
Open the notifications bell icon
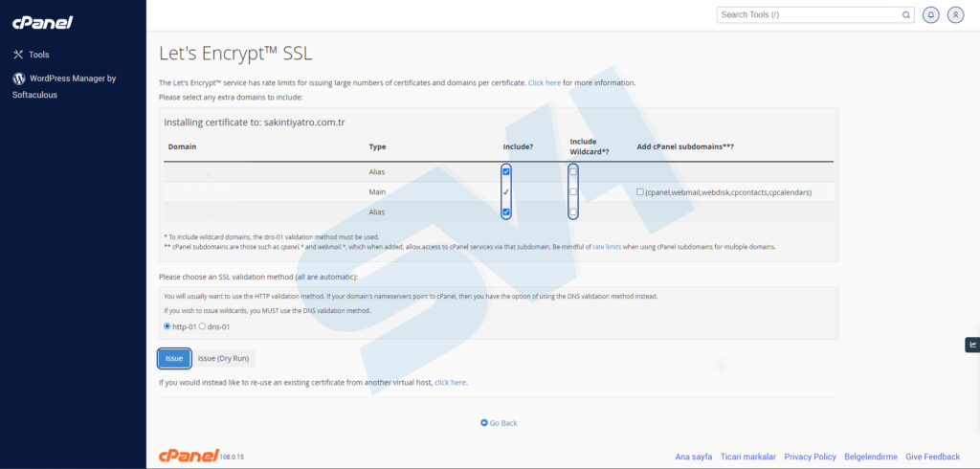click(930, 15)
